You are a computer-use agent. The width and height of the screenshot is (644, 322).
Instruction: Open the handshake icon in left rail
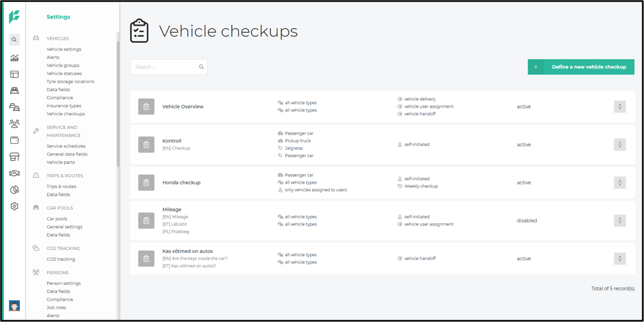14,173
